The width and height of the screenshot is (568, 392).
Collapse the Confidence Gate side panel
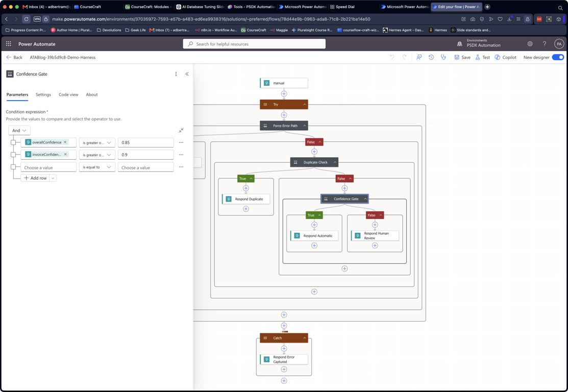(187, 74)
